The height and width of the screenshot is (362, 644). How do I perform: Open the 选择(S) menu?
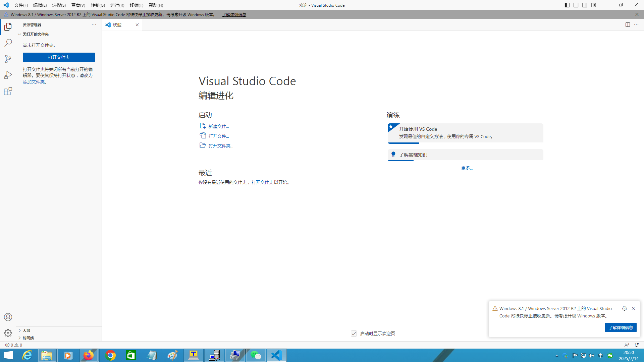[59, 5]
